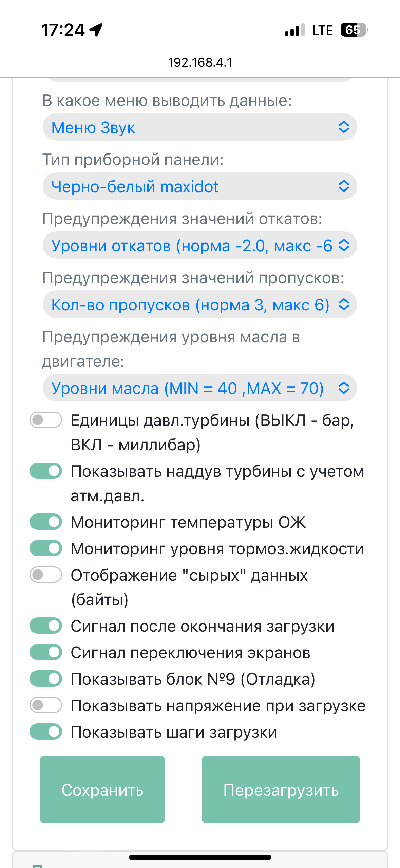Viewport: 400px width, 868px height.
Task: Turn off Мониторинг уровня тормоз.жидкости switch
Action: click(x=46, y=548)
